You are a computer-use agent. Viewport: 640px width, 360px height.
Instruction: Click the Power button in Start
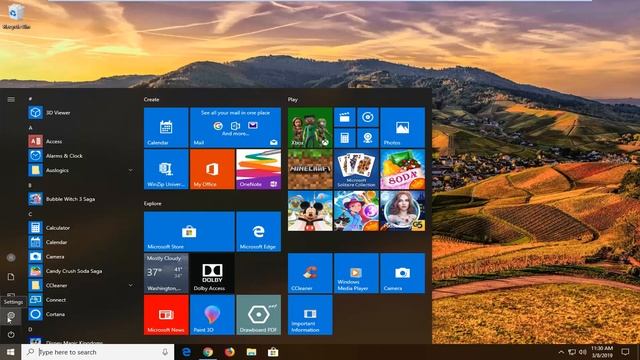[x=11, y=334]
